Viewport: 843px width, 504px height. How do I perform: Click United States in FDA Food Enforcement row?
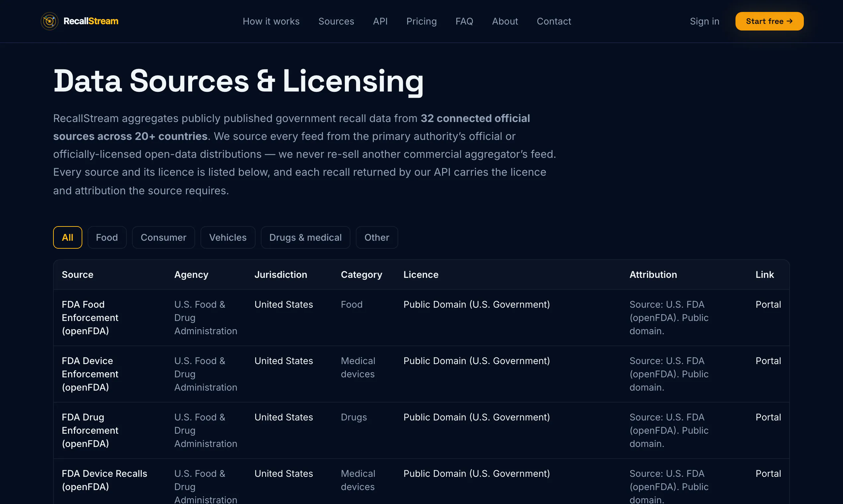point(283,304)
